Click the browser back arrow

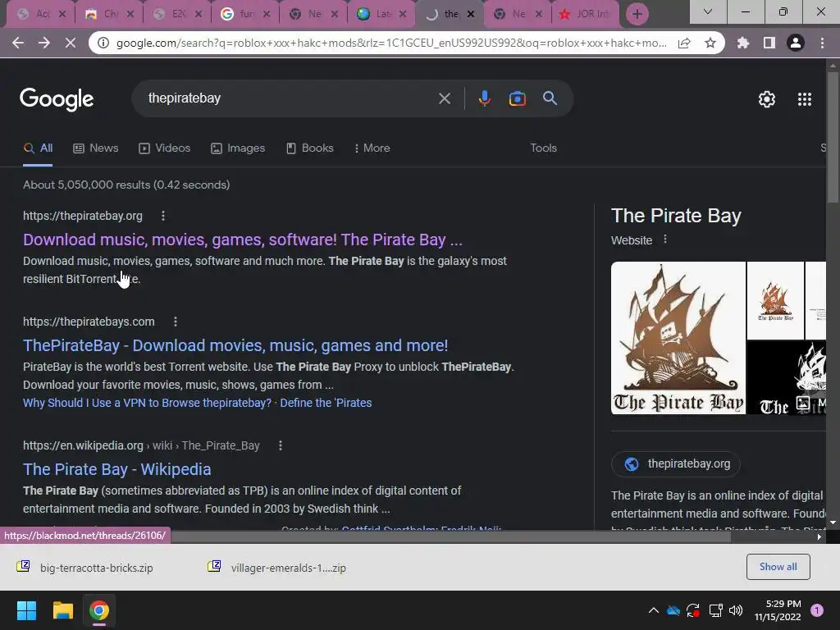click(18, 43)
